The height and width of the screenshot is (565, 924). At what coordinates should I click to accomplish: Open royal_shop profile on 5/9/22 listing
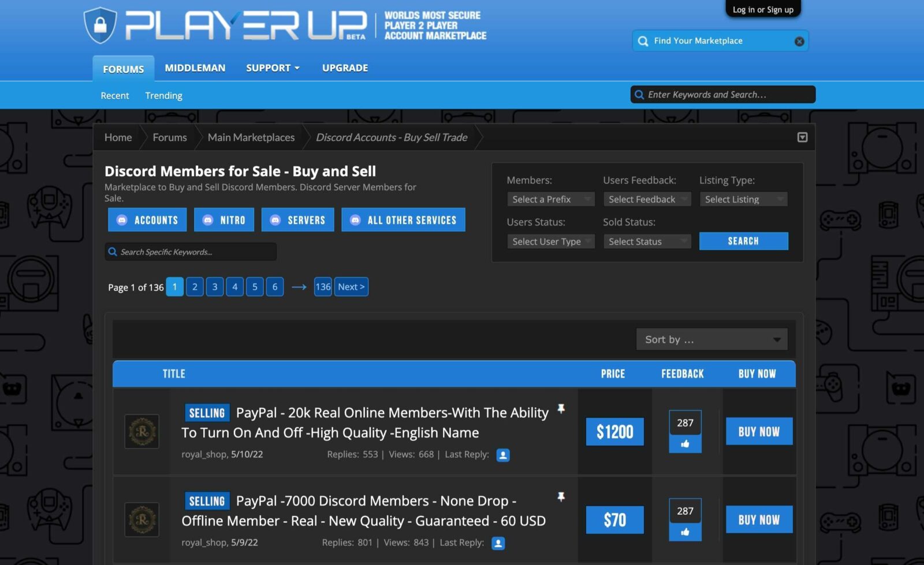pyautogui.click(x=204, y=543)
